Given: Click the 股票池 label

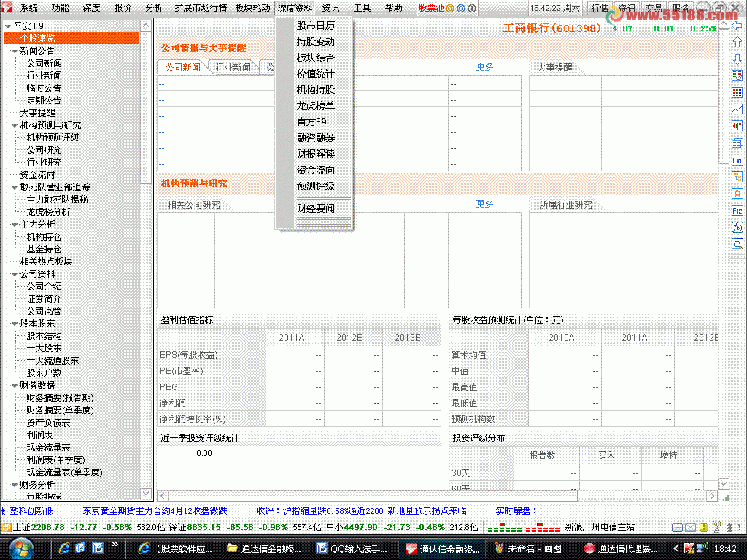Looking at the screenshot, I should [x=430, y=8].
